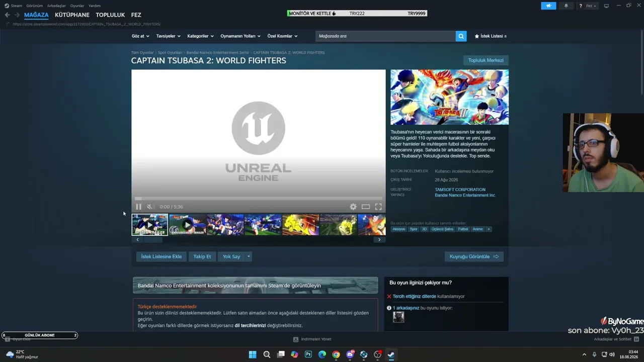The image size is (644, 362).
Task: Click the Spor Oyunları breadcrumb
Action: [170, 52]
